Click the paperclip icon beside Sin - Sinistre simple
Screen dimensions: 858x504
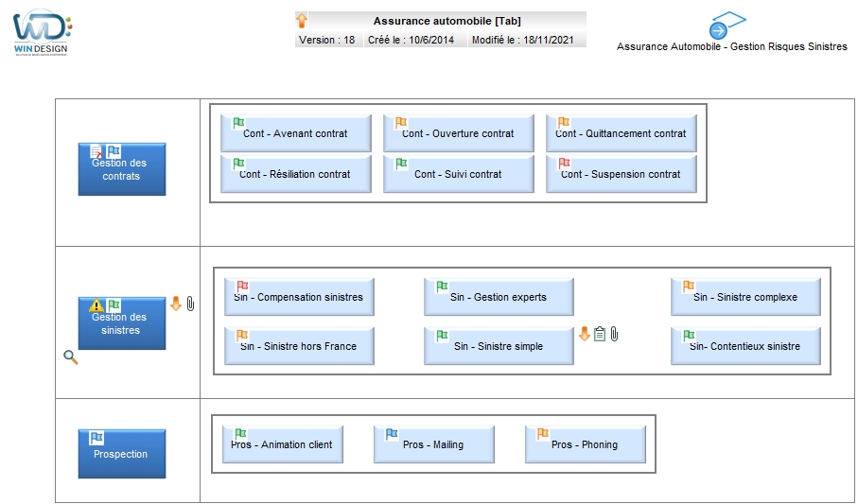tap(615, 334)
